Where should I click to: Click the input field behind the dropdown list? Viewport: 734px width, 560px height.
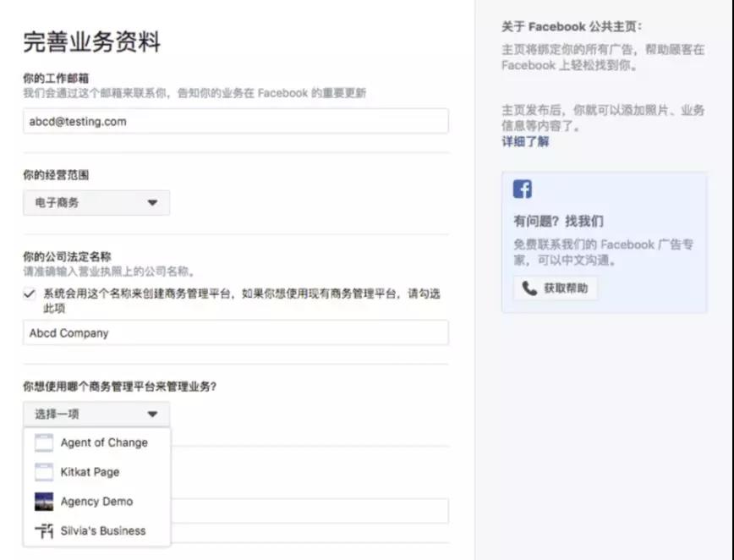[309, 511]
